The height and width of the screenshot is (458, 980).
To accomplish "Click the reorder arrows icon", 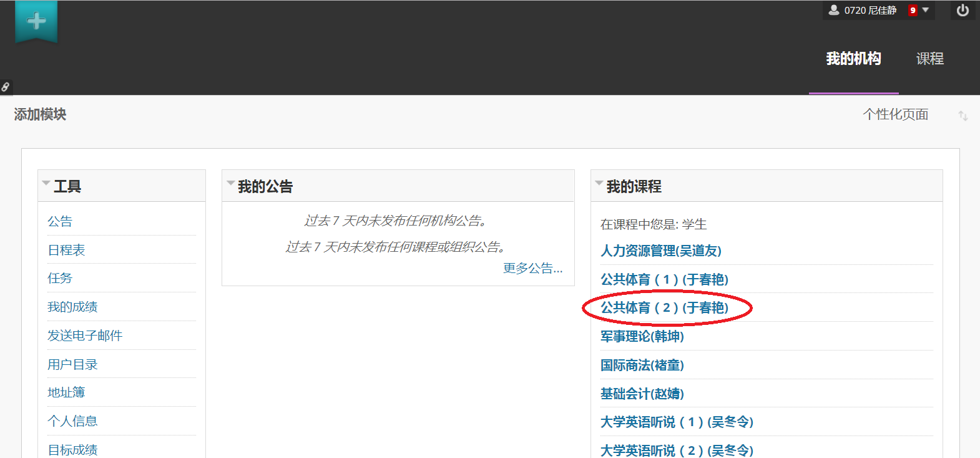I will 963,116.
